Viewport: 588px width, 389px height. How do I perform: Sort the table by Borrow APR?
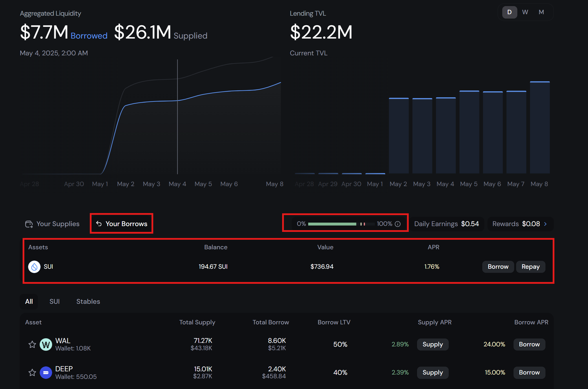pyautogui.click(x=531, y=322)
